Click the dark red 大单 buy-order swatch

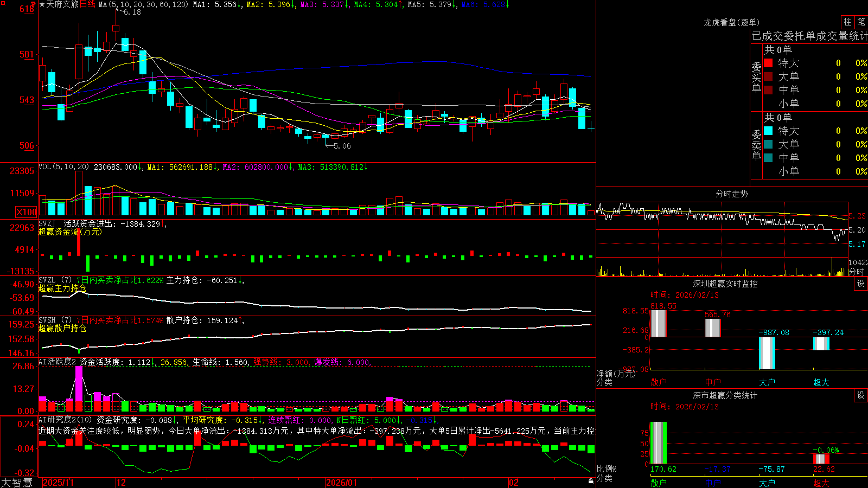(768, 76)
